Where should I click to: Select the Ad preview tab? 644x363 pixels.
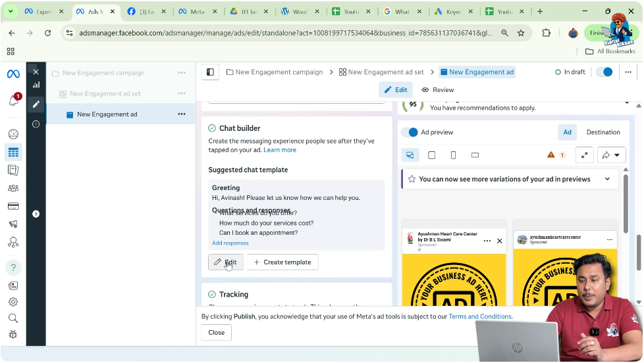pos(567,132)
